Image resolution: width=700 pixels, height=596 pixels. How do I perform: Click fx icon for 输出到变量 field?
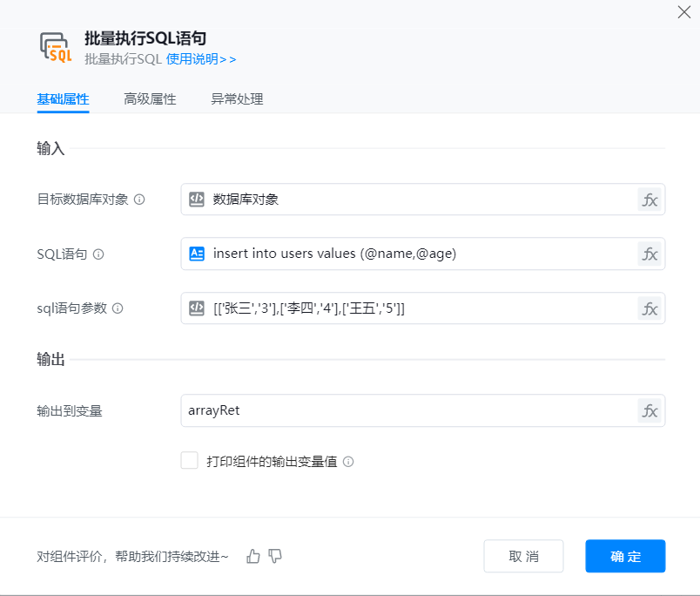click(x=650, y=410)
